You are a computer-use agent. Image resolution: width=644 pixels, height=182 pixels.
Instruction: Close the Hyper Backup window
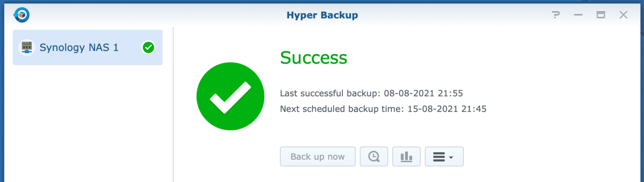[623, 16]
